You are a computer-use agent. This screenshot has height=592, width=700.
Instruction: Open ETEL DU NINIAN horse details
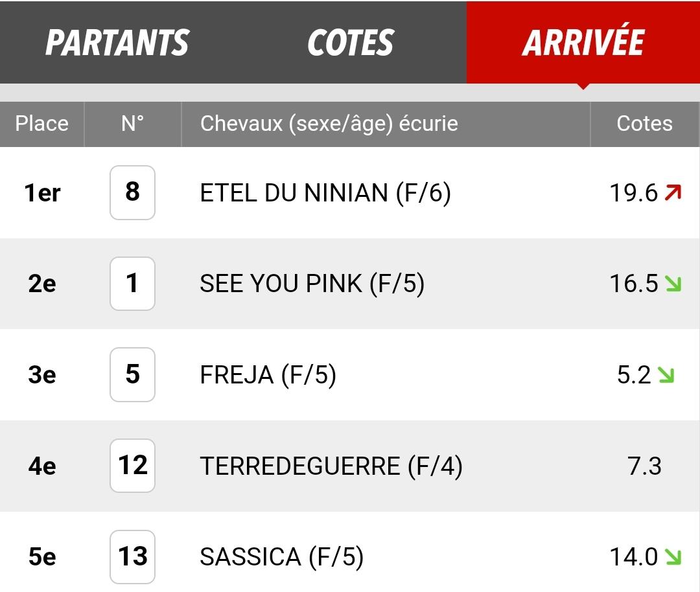click(x=325, y=193)
